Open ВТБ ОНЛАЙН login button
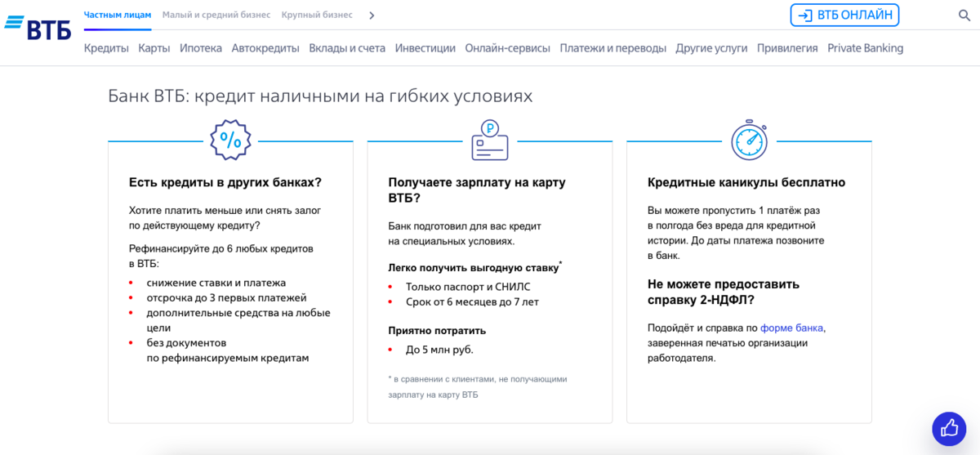 click(844, 16)
